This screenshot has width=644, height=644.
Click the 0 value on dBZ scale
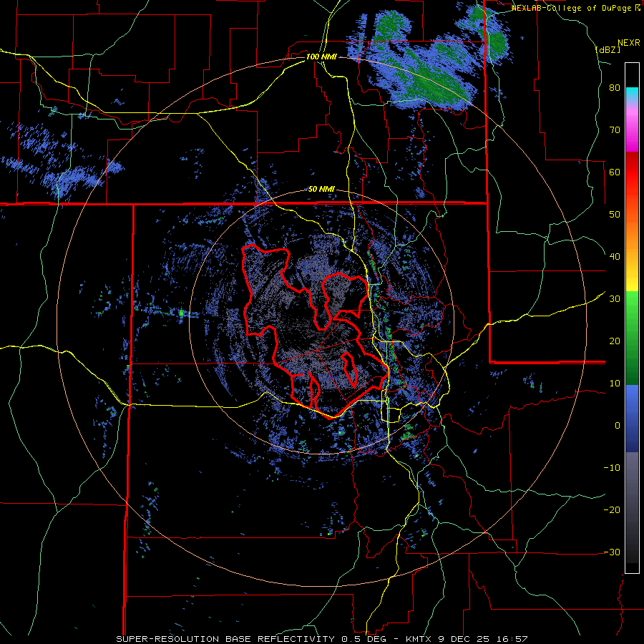click(618, 426)
